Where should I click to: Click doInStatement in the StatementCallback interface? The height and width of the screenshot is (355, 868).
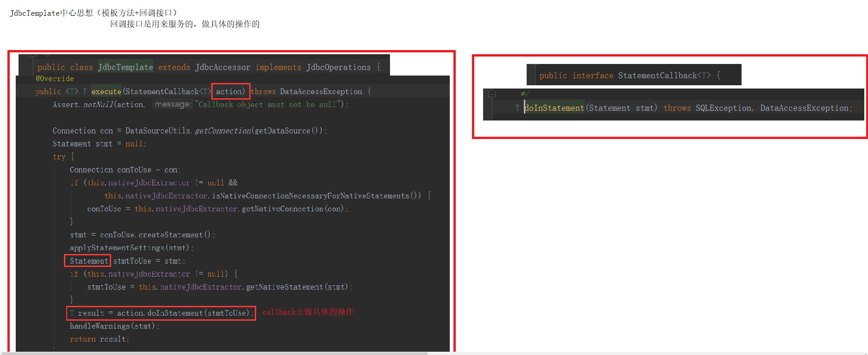click(554, 108)
